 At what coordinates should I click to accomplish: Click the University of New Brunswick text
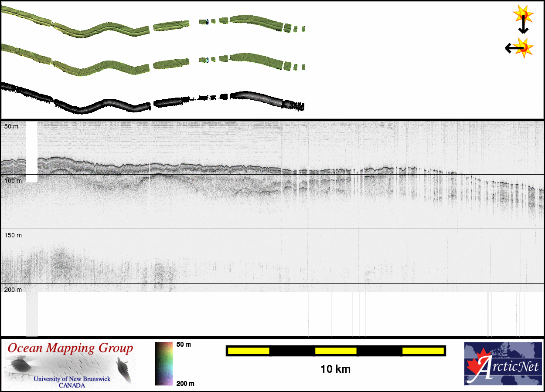click(x=72, y=379)
